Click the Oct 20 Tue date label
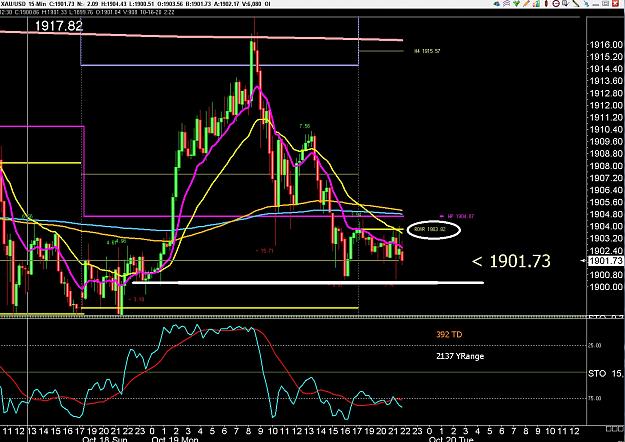 pos(451,439)
